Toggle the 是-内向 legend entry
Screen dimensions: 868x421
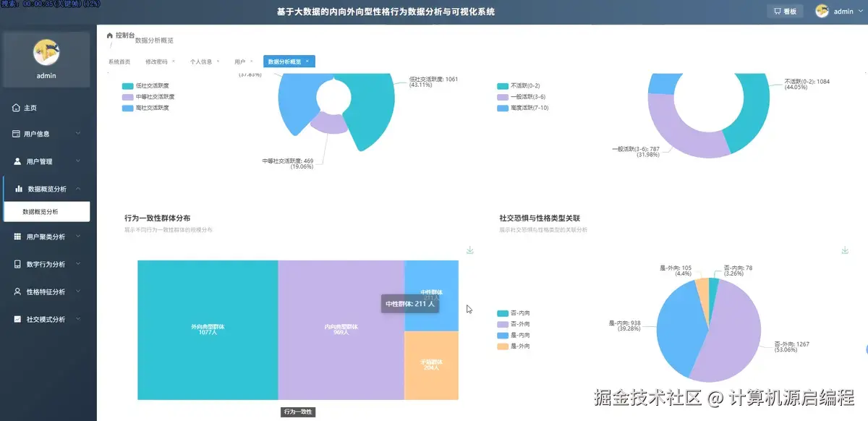click(x=514, y=336)
